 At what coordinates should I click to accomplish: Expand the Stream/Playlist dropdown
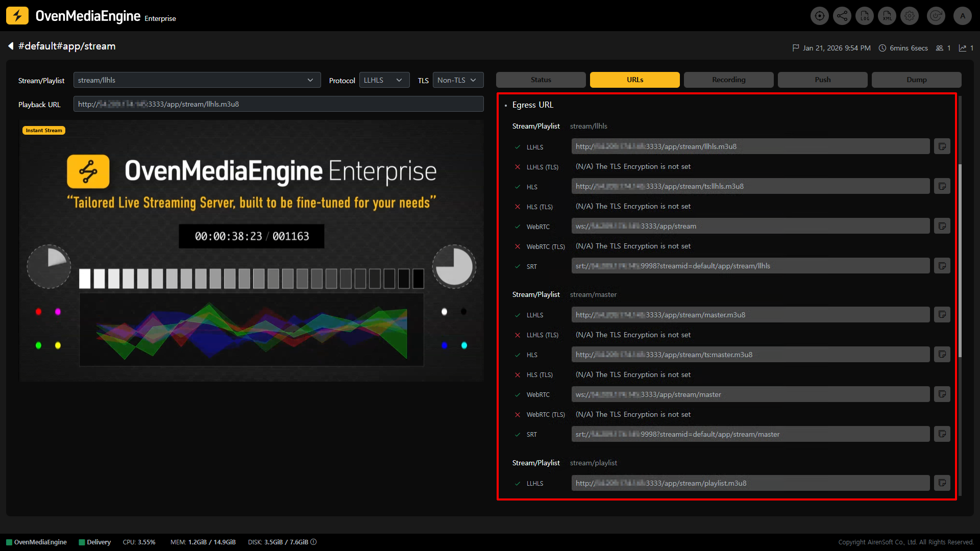point(197,80)
